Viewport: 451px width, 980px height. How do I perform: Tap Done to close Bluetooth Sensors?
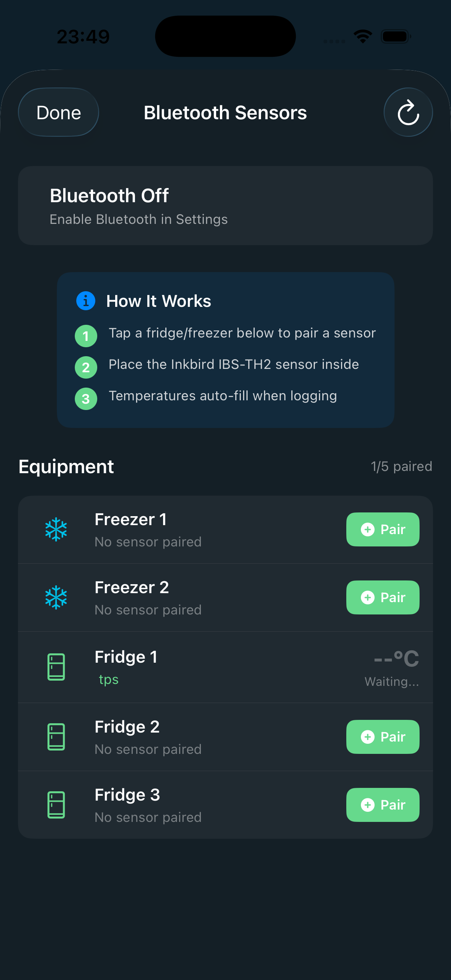tap(58, 112)
